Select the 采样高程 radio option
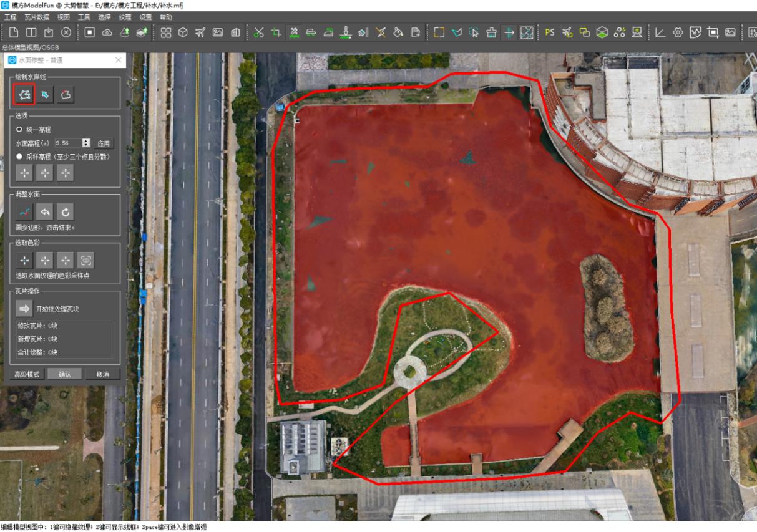 coord(20,157)
